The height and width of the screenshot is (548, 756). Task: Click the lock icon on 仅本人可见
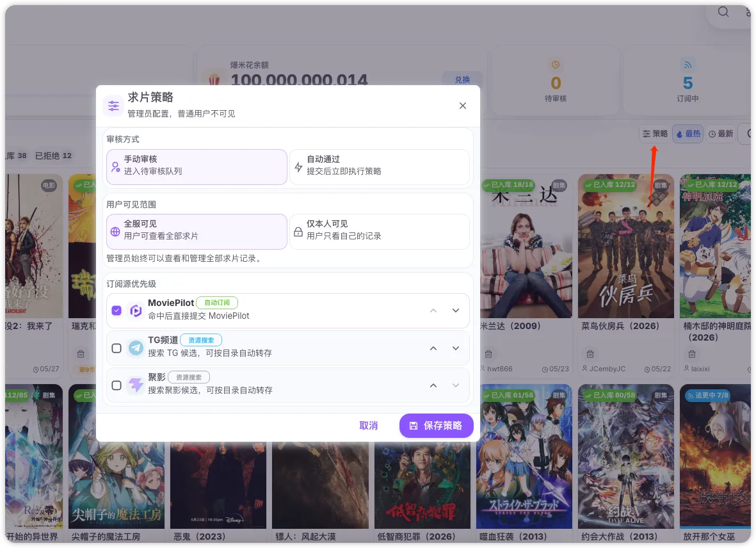tap(298, 231)
